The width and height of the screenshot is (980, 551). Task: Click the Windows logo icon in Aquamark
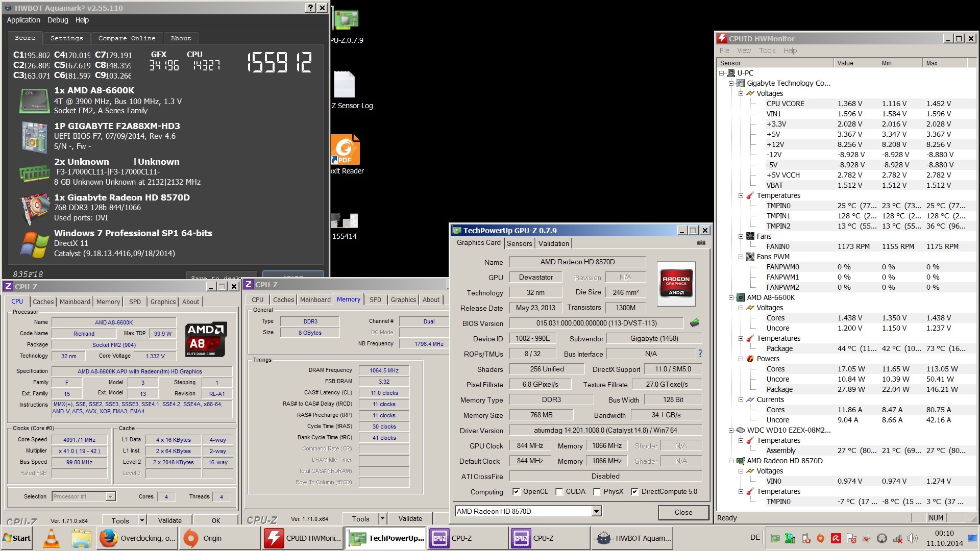[x=34, y=245]
